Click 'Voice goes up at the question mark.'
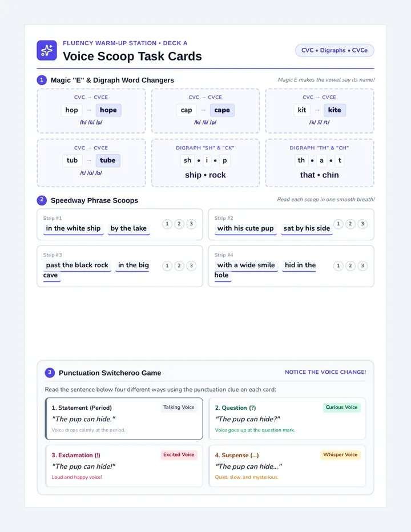This screenshot has width=411, height=532. click(255, 430)
